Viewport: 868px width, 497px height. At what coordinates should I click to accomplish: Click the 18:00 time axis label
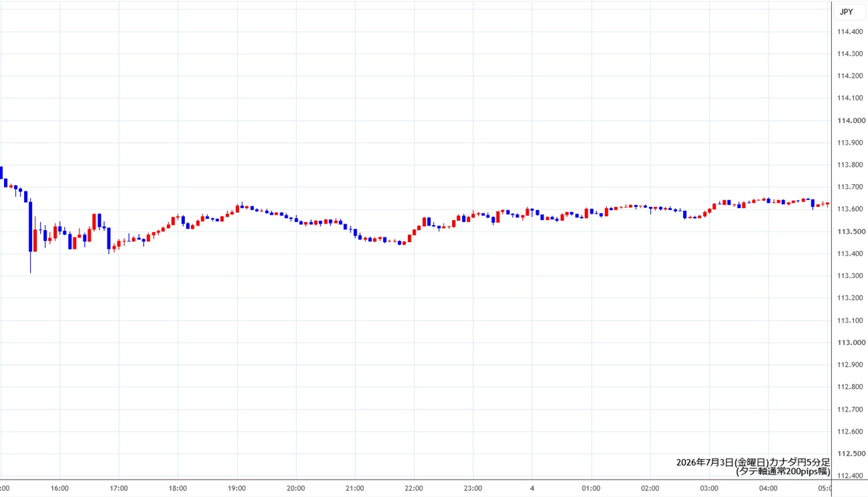[x=178, y=488]
